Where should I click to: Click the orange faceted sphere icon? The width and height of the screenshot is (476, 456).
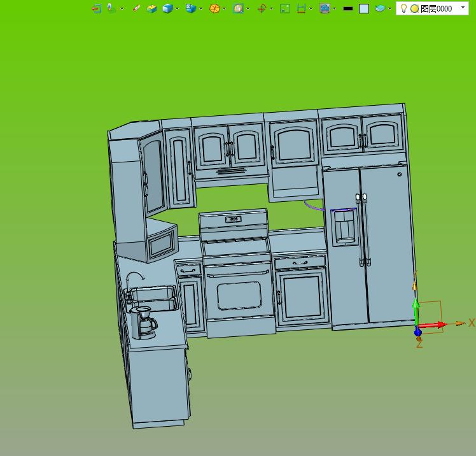[x=214, y=8]
